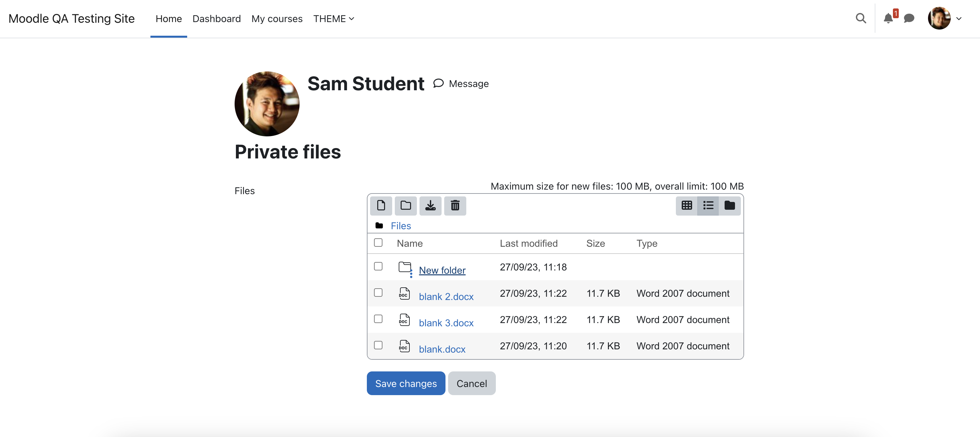Check the box for blank 3.docx
Image resolution: width=980 pixels, height=437 pixels.
pyautogui.click(x=378, y=318)
